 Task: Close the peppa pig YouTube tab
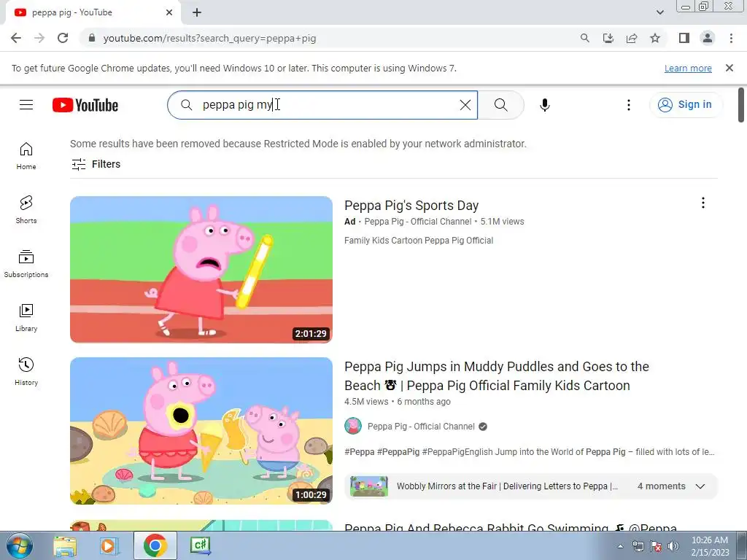click(x=169, y=12)
